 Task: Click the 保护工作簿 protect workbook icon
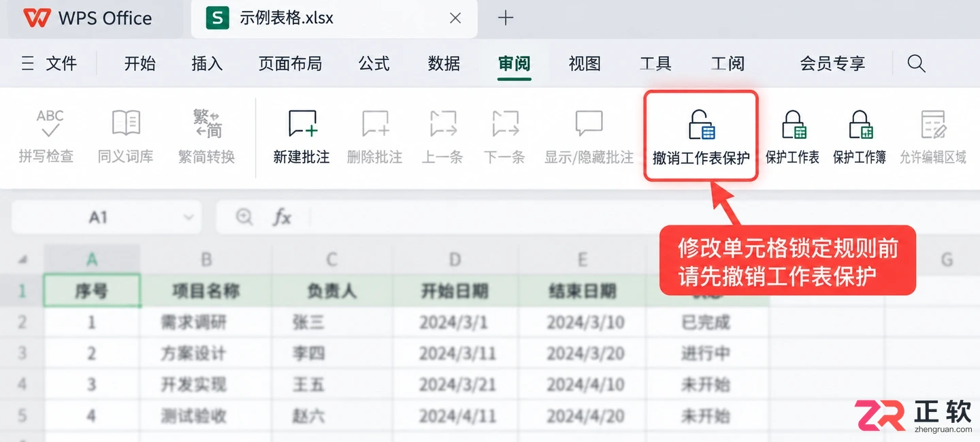pyautogui.click(x=860, y=125)
